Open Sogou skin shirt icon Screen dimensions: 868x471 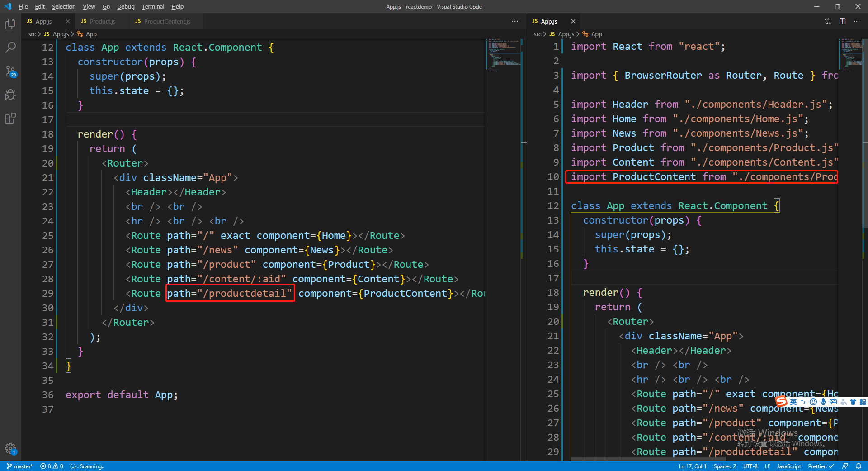(853, 402)
